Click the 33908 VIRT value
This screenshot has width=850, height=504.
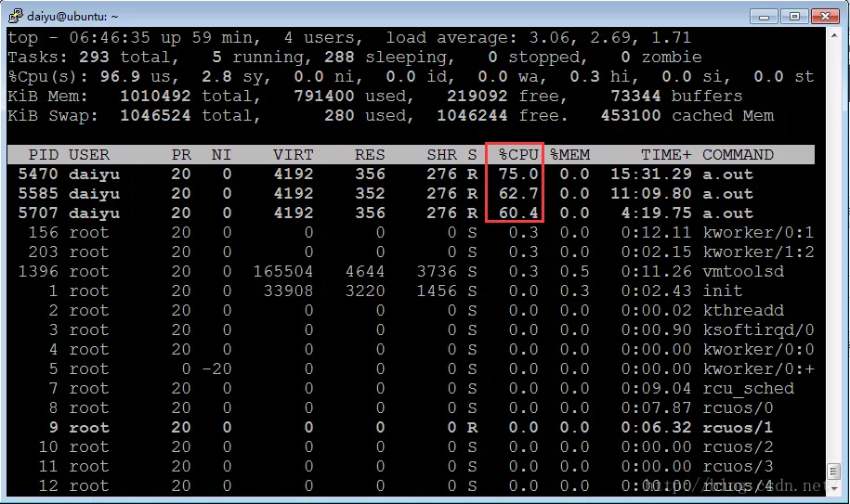tap(288, 291)
